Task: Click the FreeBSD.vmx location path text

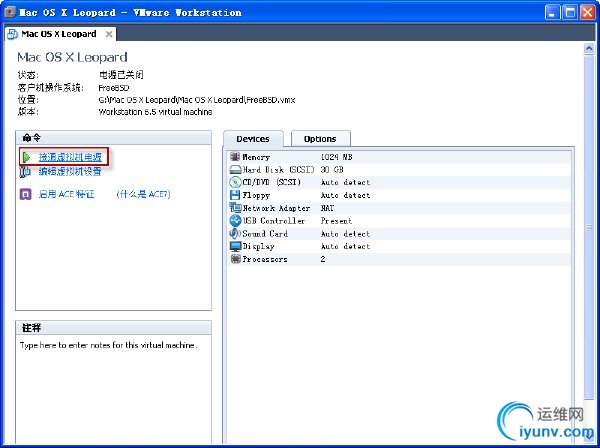Action: 197,100
